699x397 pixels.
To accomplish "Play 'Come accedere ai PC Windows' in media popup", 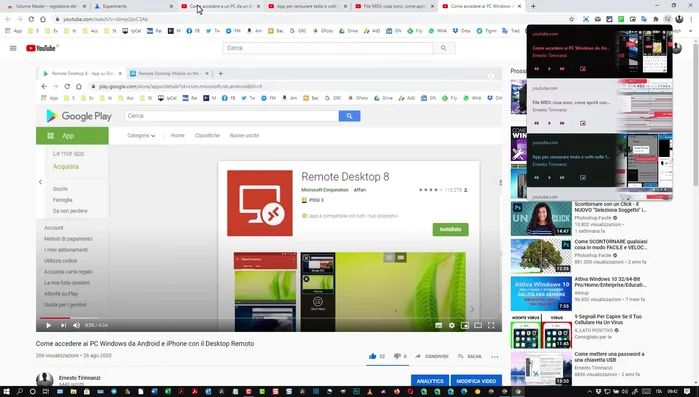I will coord(549,69).
